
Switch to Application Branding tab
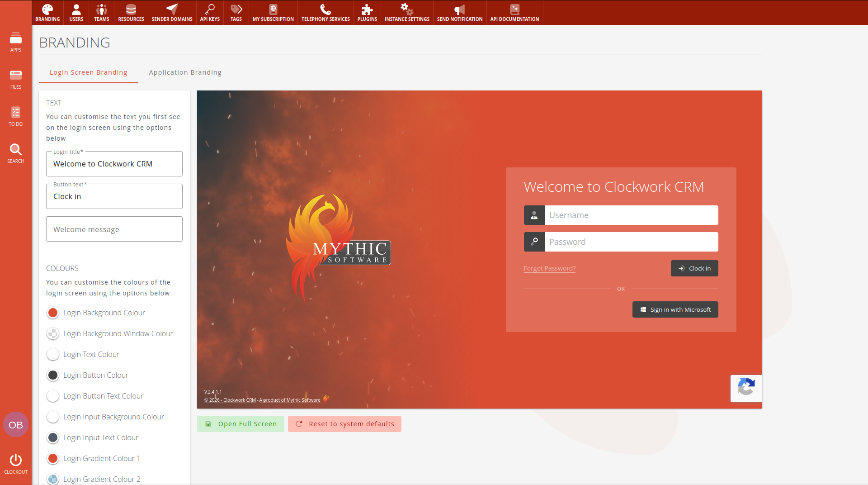point(185,72)
